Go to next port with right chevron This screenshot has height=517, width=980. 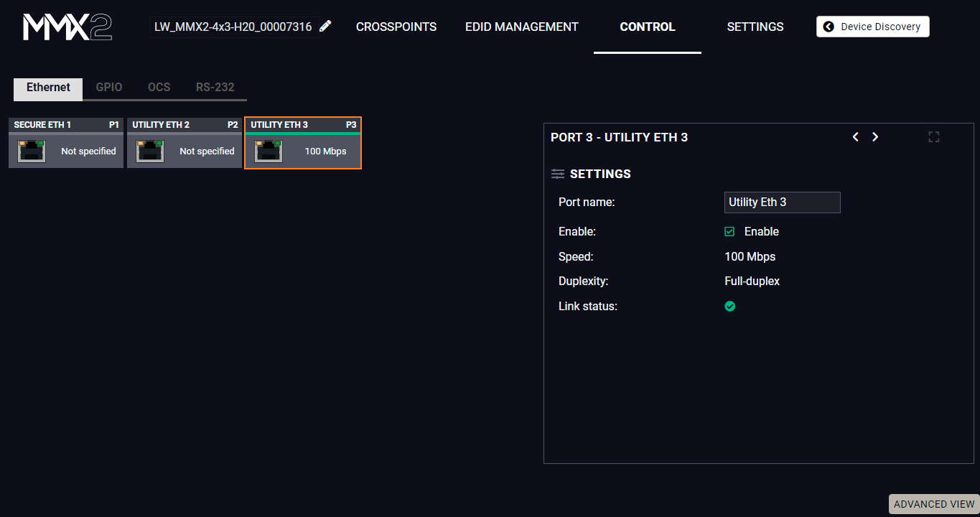tap(875, 137)
